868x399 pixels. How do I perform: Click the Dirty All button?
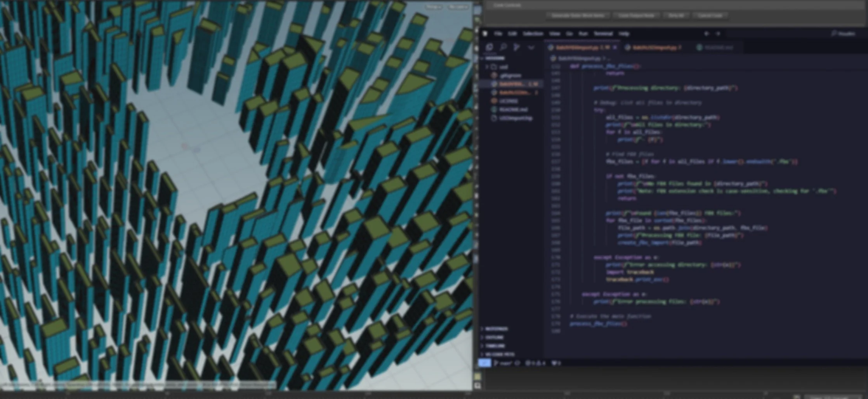tap(676, 16)
